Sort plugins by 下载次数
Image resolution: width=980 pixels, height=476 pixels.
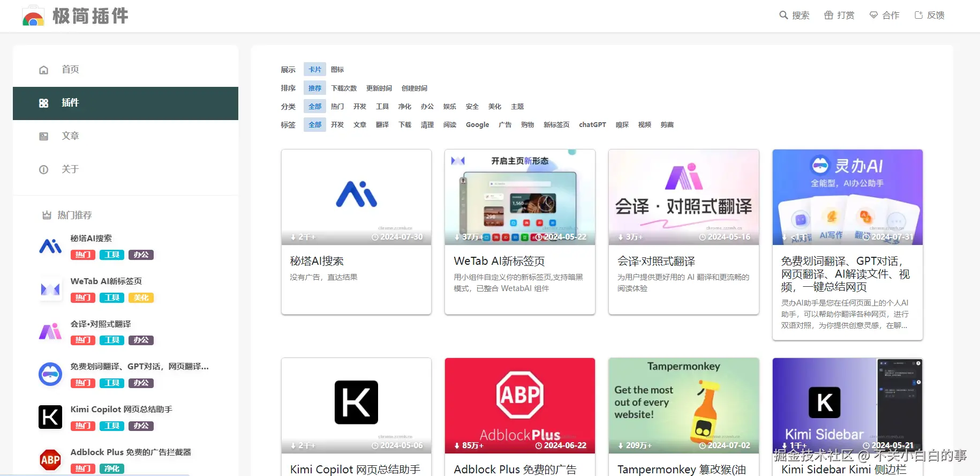(x=344, y=88)
